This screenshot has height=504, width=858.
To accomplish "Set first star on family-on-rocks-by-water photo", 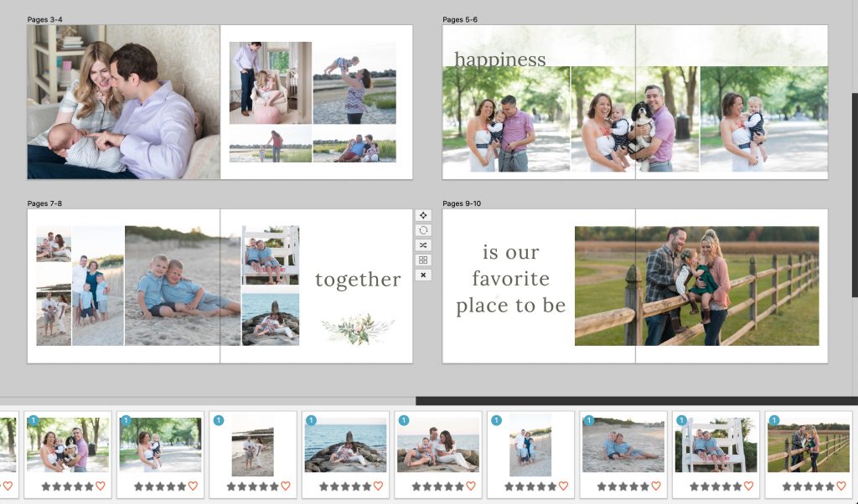I will click(x=324, y=486).
